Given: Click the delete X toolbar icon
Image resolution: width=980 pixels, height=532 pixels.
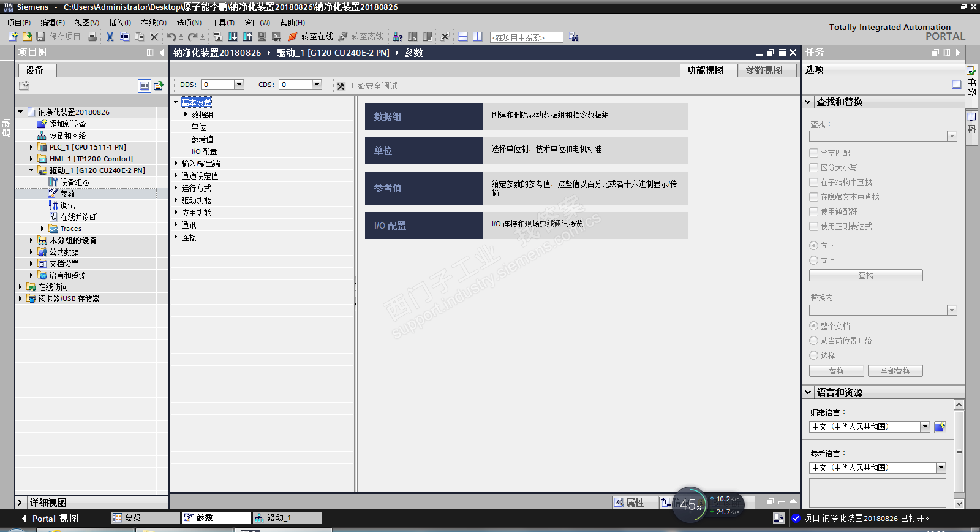Looking at the screenshot, I should tap(154, 37).
